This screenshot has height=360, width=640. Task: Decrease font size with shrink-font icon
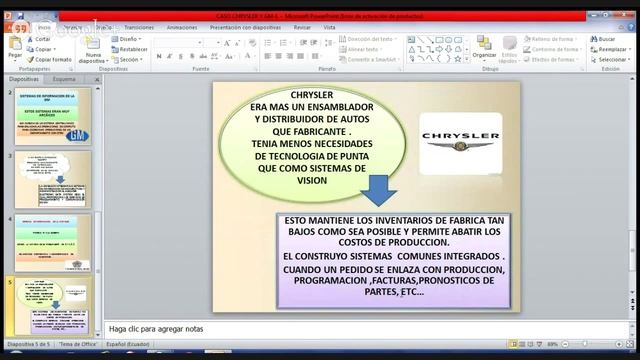[237, 43]
